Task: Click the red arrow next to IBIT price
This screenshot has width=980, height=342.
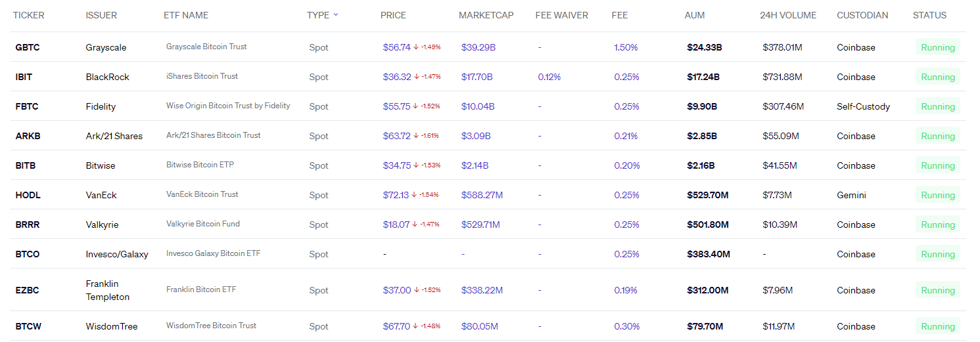Action: tap(416, 77)
